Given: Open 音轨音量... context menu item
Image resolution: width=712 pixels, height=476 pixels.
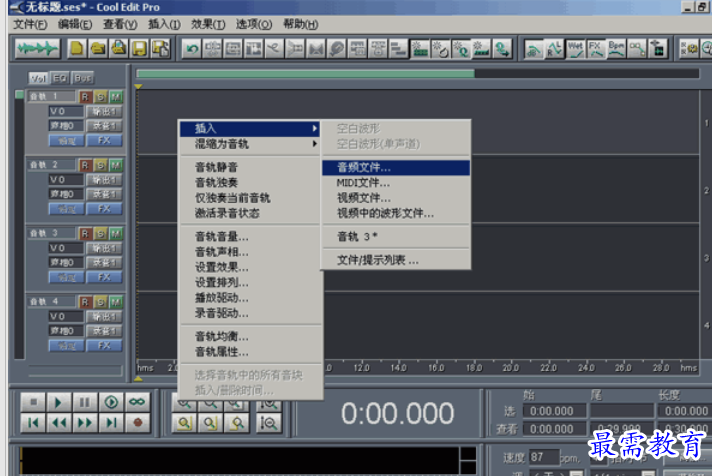Looking at the screenshot, I should pyautogui.click(x=250, y=237).
